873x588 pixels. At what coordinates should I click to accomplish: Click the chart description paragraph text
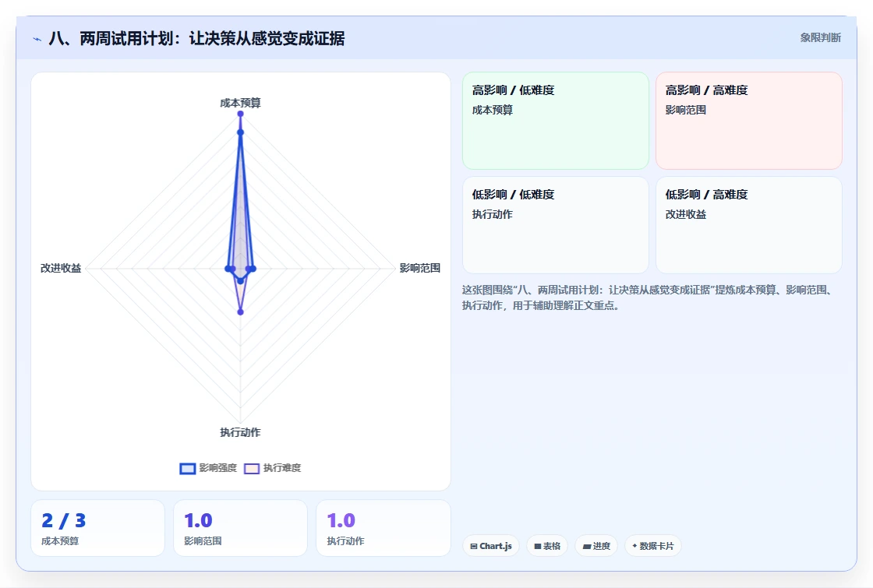coord(649,298)
